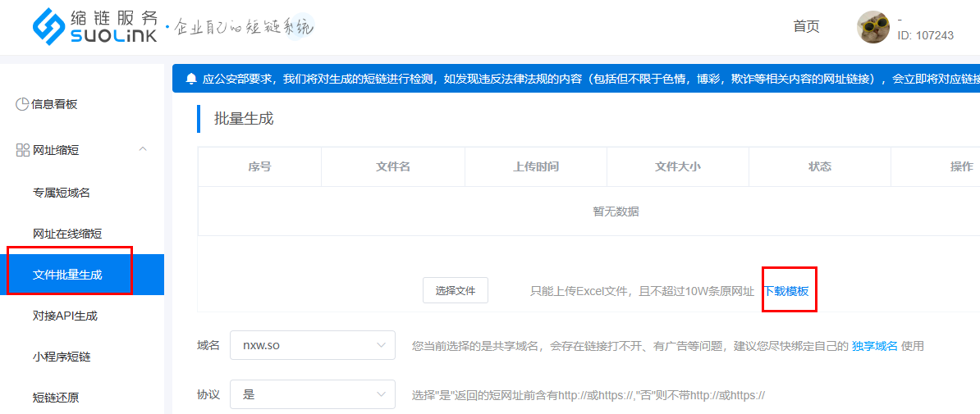Go to 首页 in top navigation
This screenshot has height=414, width=980.
tap(806, 26)
